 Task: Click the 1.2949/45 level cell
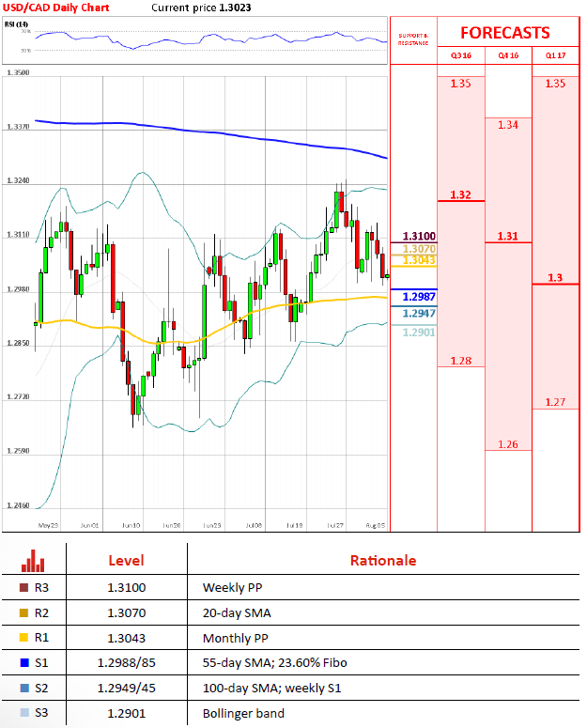(126, 688)
